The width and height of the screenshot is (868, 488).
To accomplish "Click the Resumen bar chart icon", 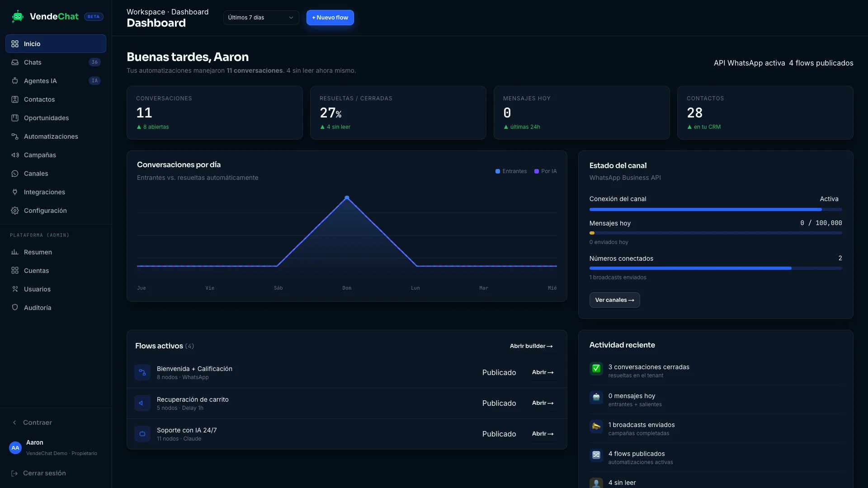I will coord(15,252).
